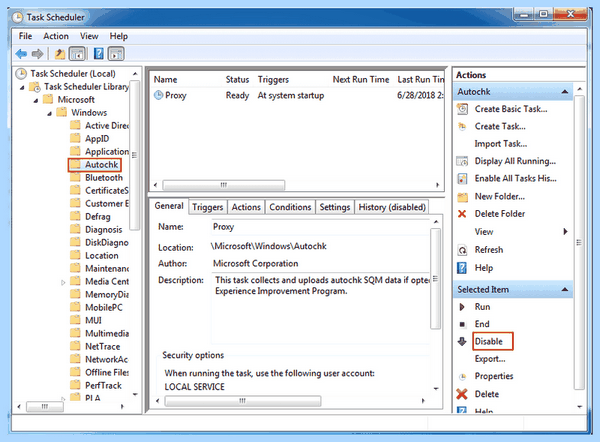The width and height of the screenshot is (600, 442).
Task: Open the Action menu
Action: pos(56,36)
